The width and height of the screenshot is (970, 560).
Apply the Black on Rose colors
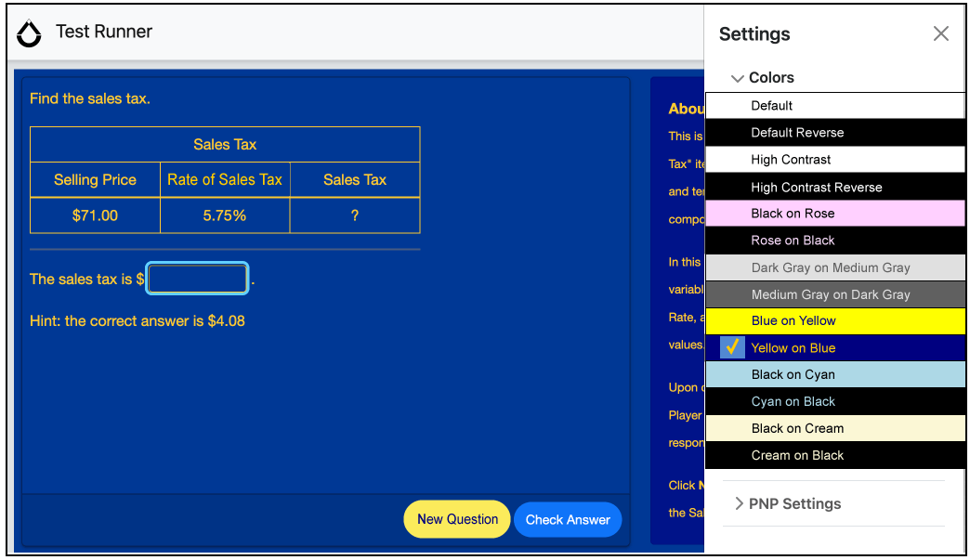(x=834, y=214)
